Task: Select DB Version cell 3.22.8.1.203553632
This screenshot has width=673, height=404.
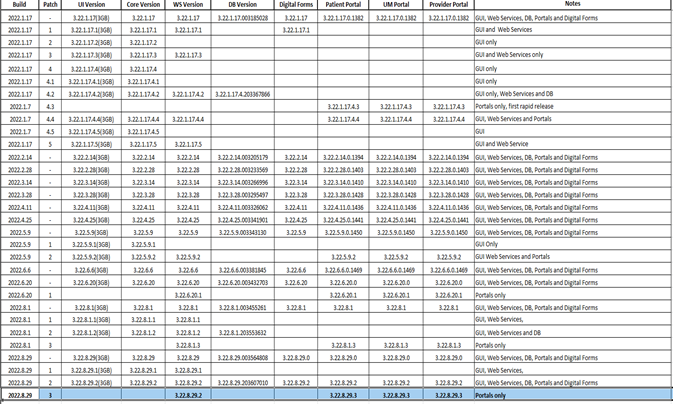Action: point(242,332)
